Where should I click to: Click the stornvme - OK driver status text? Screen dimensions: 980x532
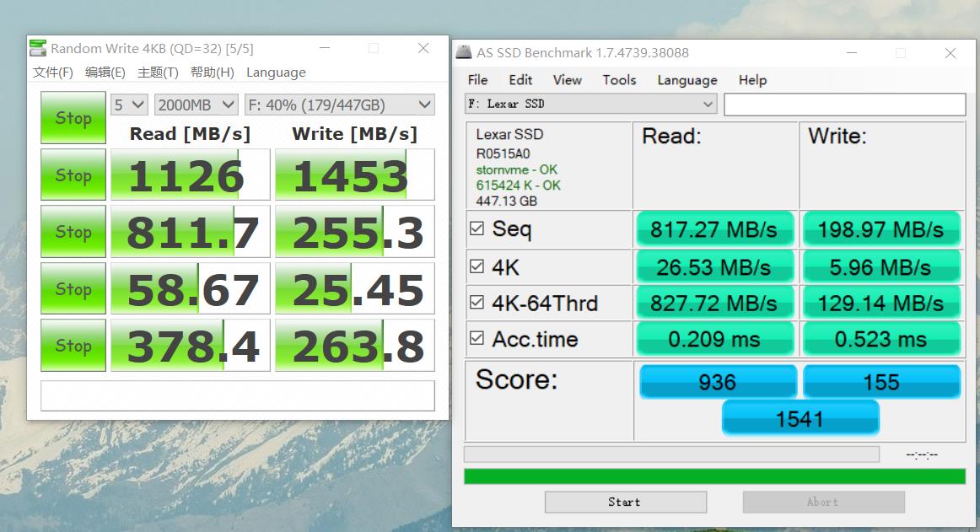517,169
